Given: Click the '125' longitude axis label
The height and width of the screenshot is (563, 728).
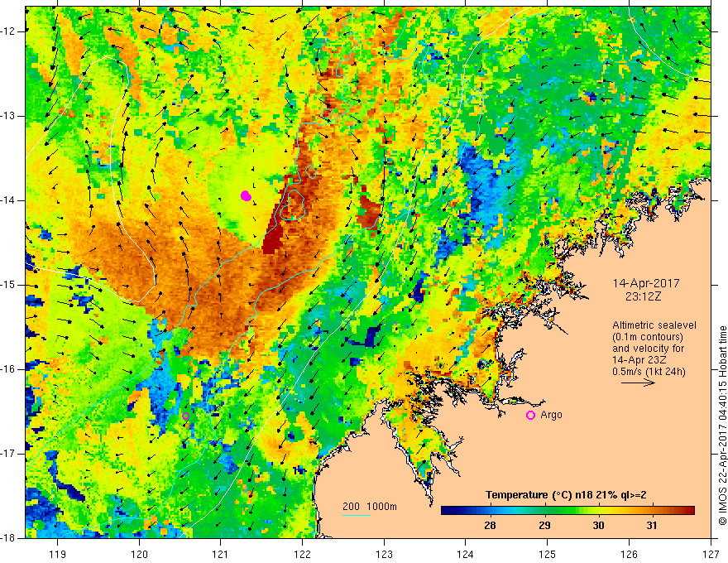Looking at the screenshot, I should [x=548, y=554].
